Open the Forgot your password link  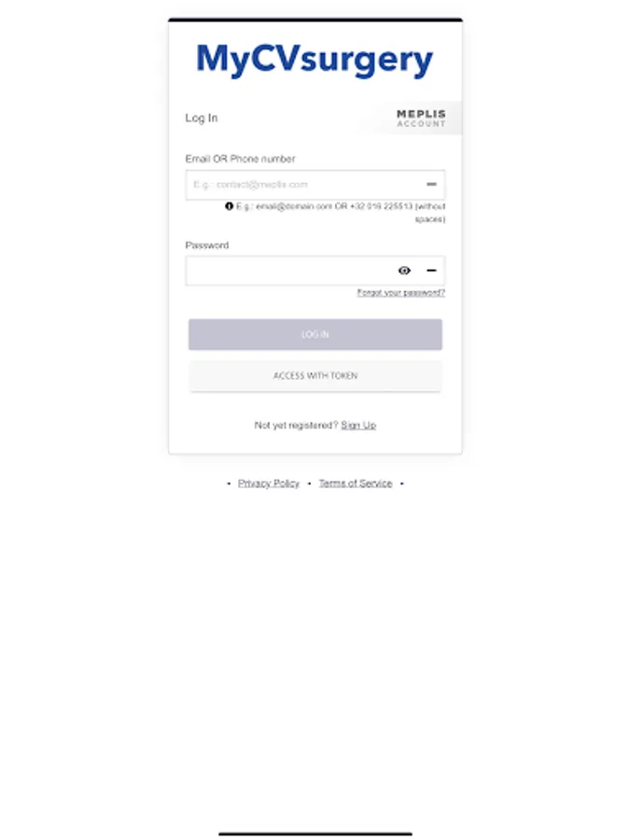(x=400, y=292)
